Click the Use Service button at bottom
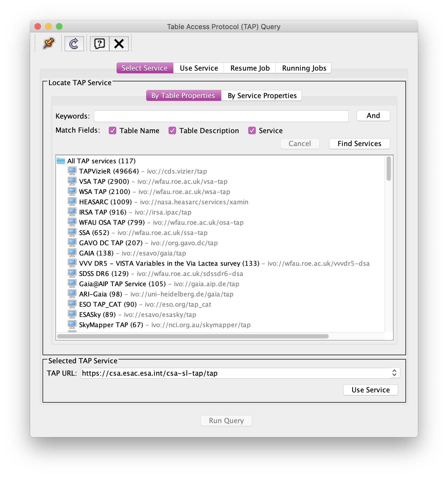The width and height of the screenshot is (448, 477). pyautogui.click(x=370, y=390)
